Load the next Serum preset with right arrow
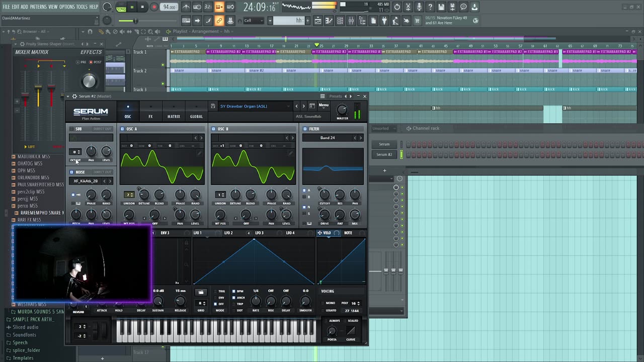The height and width of the screenshot is (362, 644). coord(303,106)
